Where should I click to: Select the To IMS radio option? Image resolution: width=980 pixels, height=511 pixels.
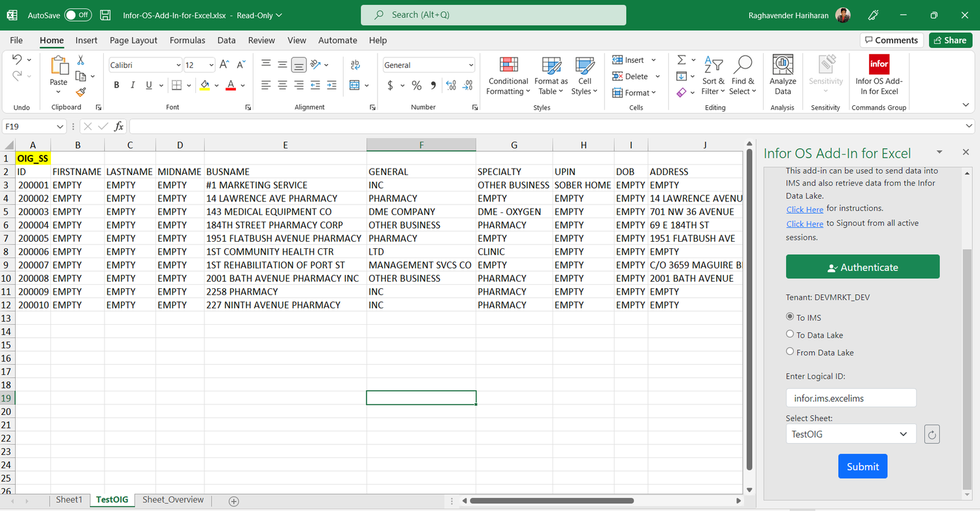click(790, 317)
